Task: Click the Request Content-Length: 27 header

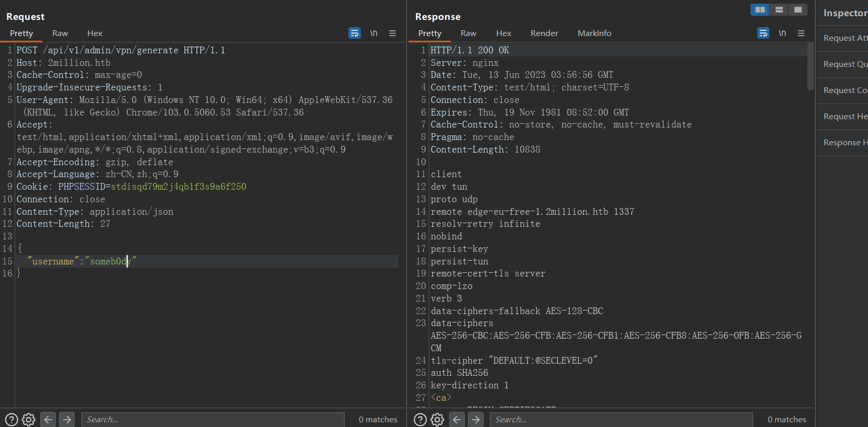Action: pos(63,224)
